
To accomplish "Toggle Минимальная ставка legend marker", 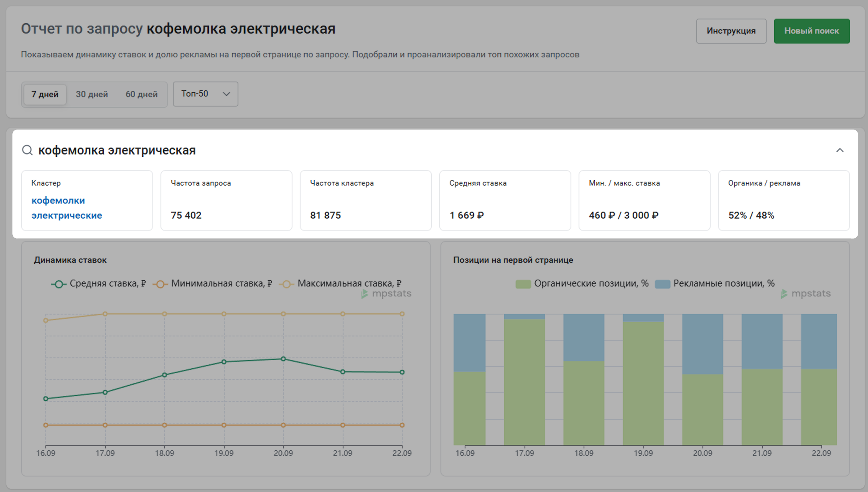I will point(160,284).
